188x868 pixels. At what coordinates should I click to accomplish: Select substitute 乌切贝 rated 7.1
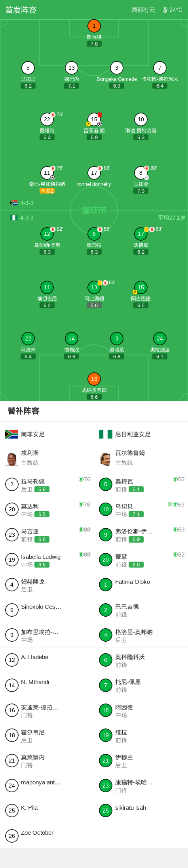[141, 510]
